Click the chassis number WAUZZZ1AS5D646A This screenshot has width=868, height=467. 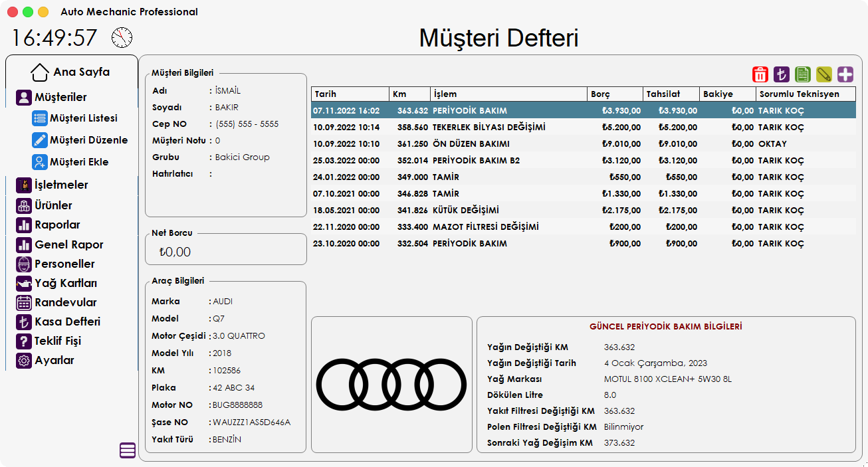(x=252, y=422)
